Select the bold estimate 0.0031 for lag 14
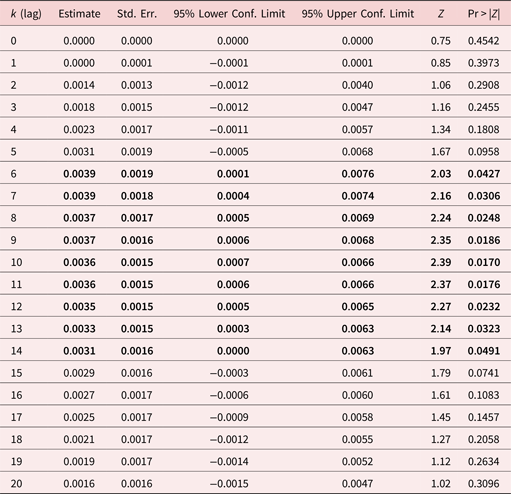Image resolution: width=511 pixels, height=494 pixels. [79, 351]
